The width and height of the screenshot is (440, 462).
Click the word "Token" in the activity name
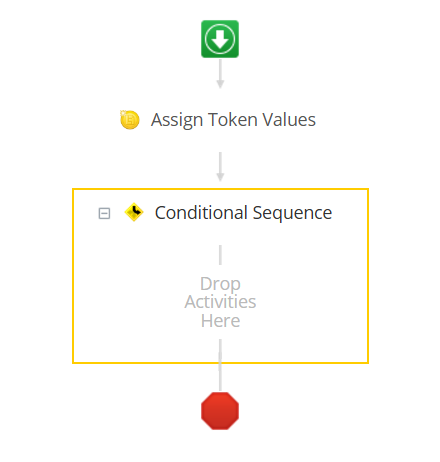232,120
